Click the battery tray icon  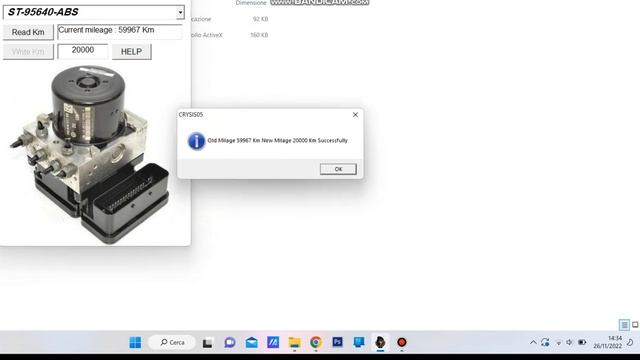tap(582, 342)
